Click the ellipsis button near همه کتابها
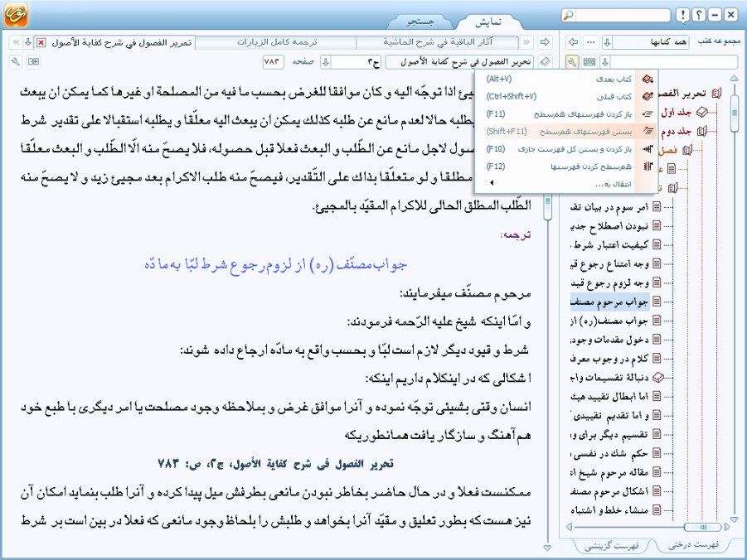This screenshot has width=747, height=560. click(x=591, y=42)
